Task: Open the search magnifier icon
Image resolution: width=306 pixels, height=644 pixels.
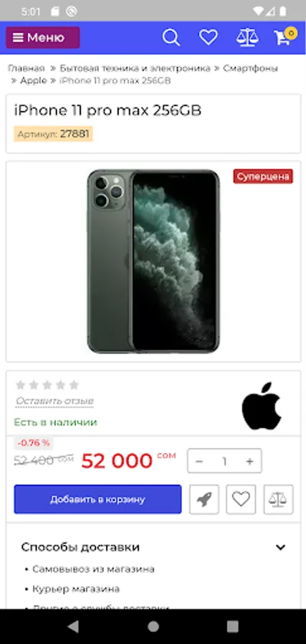Action: click(x=171, y=38)
